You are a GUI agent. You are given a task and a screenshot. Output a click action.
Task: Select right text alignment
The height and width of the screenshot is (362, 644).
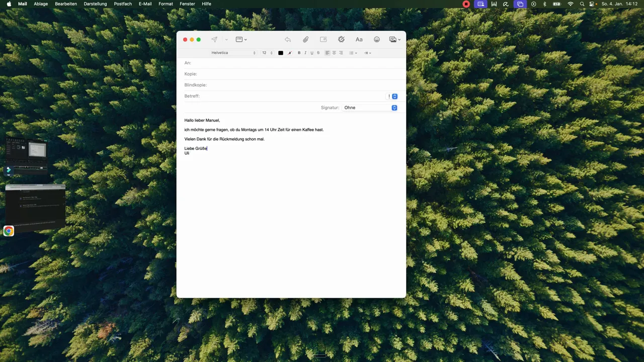click(340, 53)
